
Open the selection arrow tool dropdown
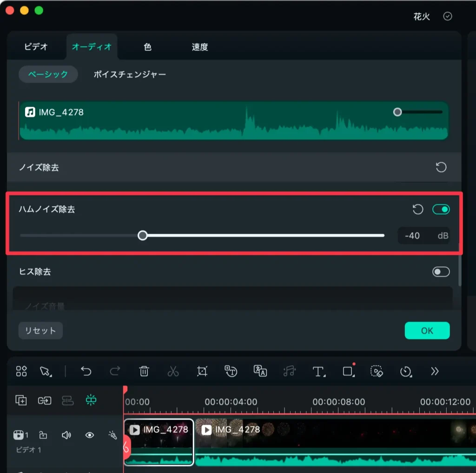click(x=46, y=371)
